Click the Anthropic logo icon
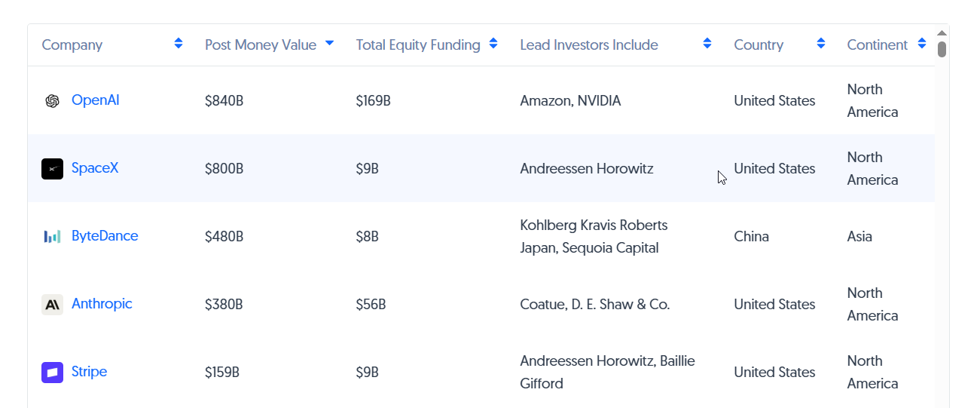This screenshot has width=980, height=408. (52, 305)
